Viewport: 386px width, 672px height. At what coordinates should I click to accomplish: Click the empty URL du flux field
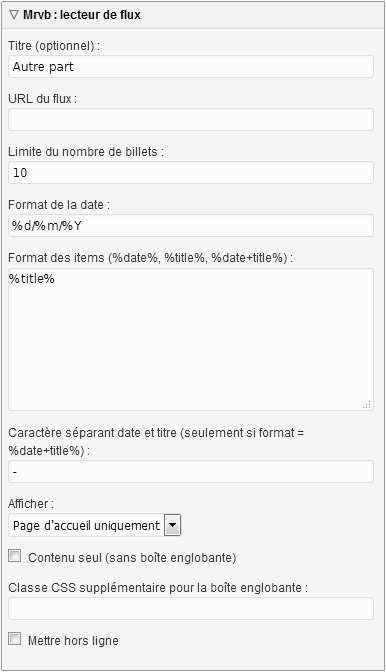pos(191,120)
